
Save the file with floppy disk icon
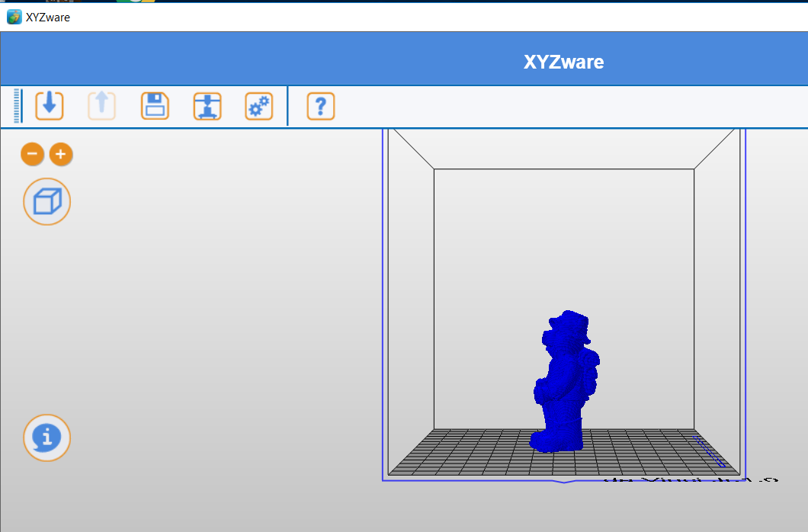click(155, 106)
